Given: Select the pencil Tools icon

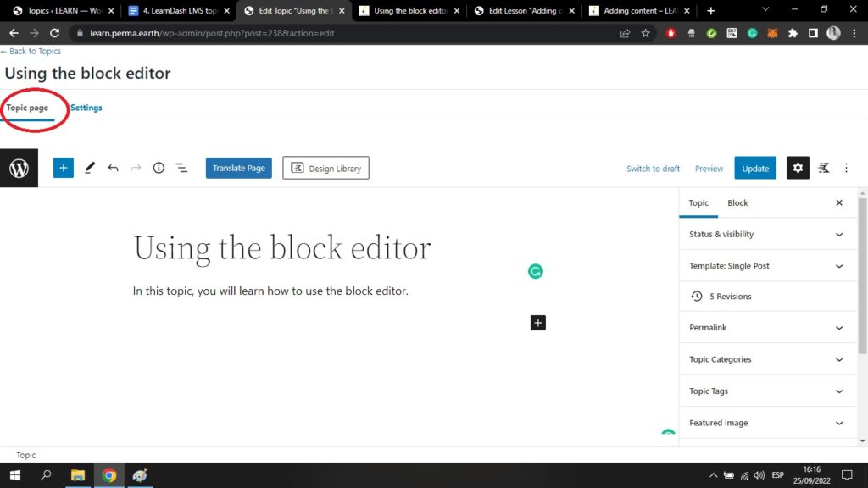Looking at the screenshot, I should [x=90, y=168].
